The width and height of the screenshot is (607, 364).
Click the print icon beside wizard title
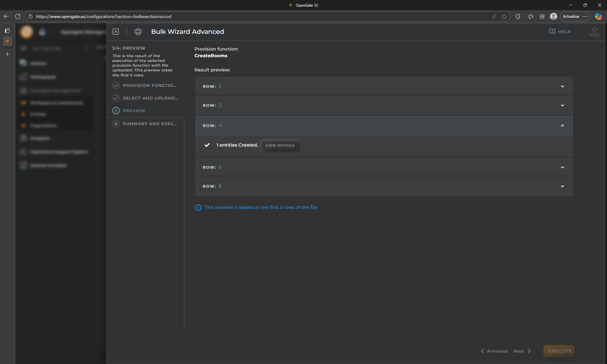tap(138, 32)
